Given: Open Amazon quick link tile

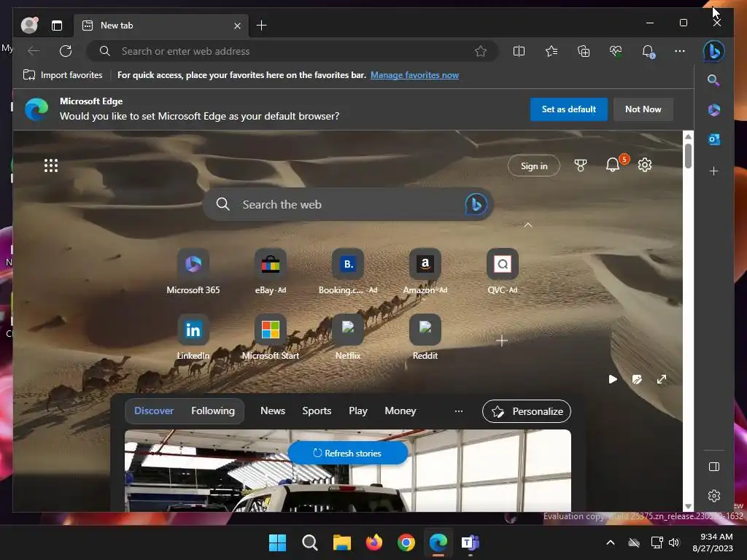Looking at the screenshot, I should [x=425, y=272].
